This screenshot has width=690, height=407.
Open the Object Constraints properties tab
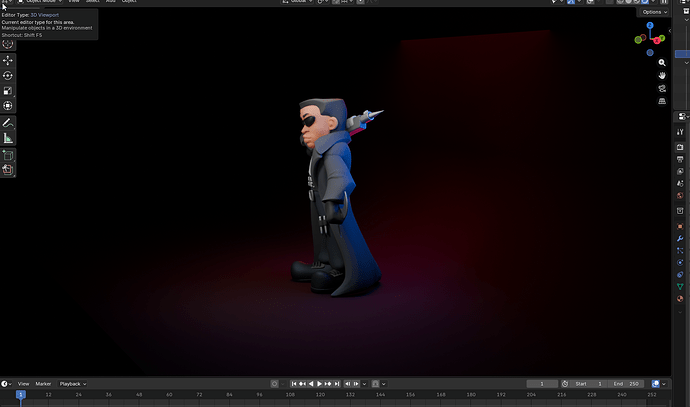680,275
